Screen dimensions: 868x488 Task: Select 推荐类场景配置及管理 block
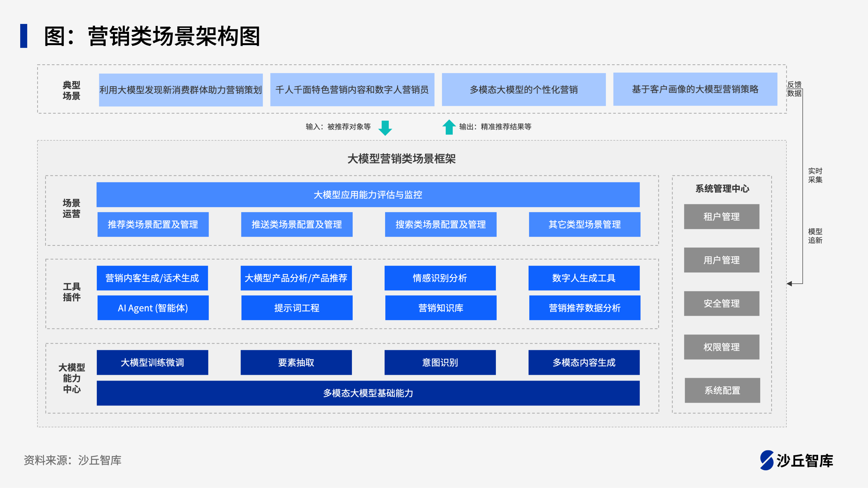tap(153, 224)
